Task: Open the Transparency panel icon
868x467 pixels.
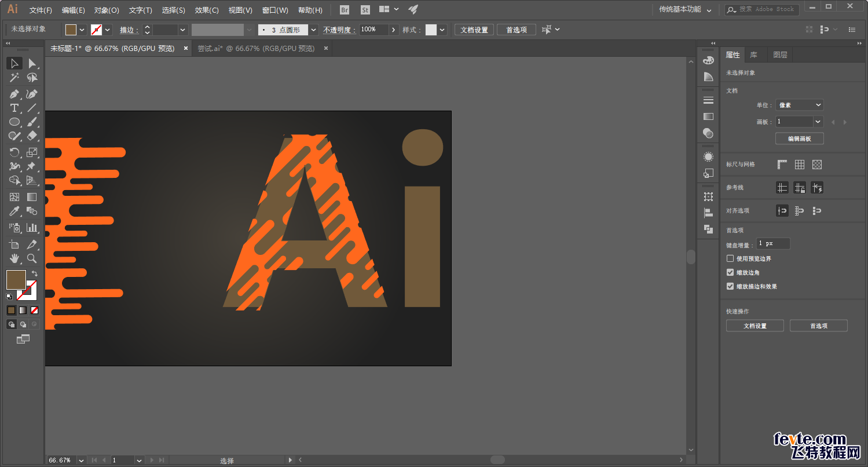Action: coord(708,133)
